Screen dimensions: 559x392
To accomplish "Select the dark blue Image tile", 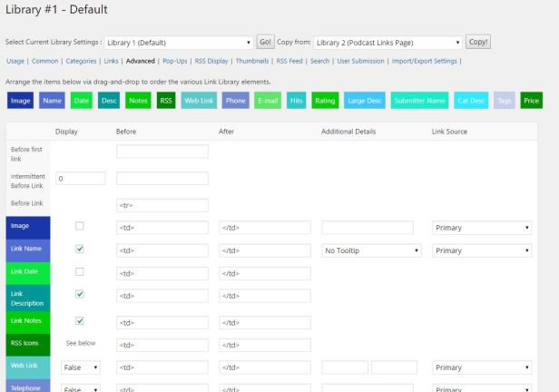I will (x=20, y=101).
